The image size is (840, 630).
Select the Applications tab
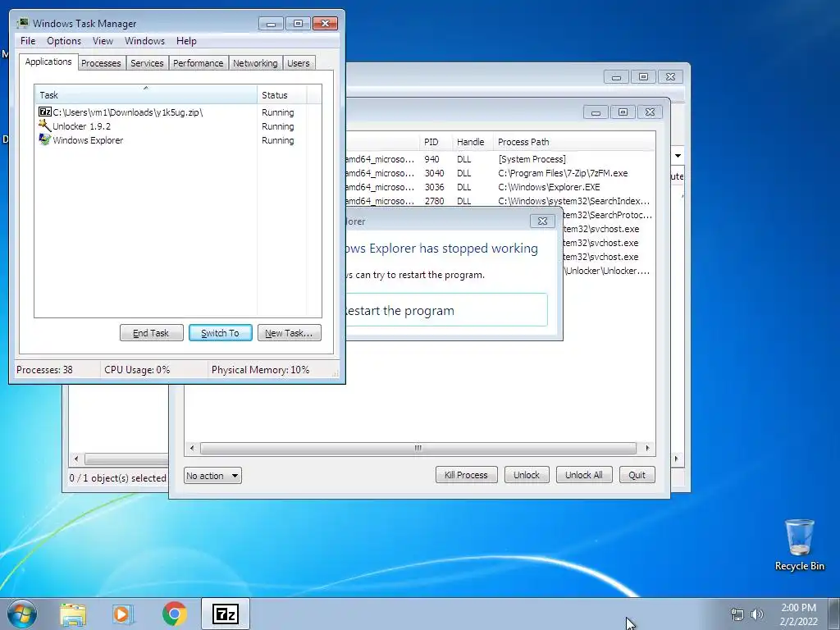click(48, 62)
